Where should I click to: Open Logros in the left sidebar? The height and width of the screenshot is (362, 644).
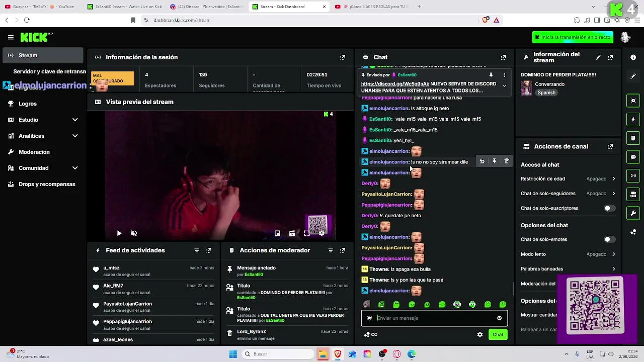point(43,104)
